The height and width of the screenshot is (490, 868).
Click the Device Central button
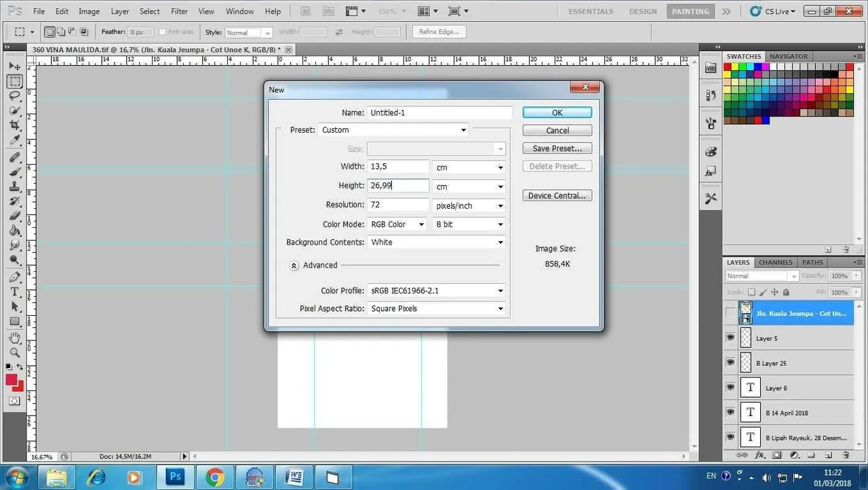coord(557,196)
